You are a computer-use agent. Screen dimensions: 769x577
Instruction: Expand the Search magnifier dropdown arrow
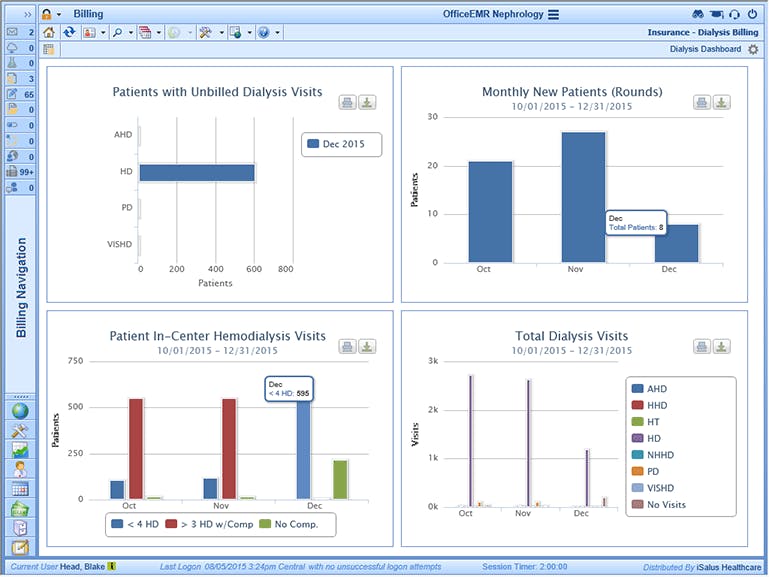click(131, 33)
